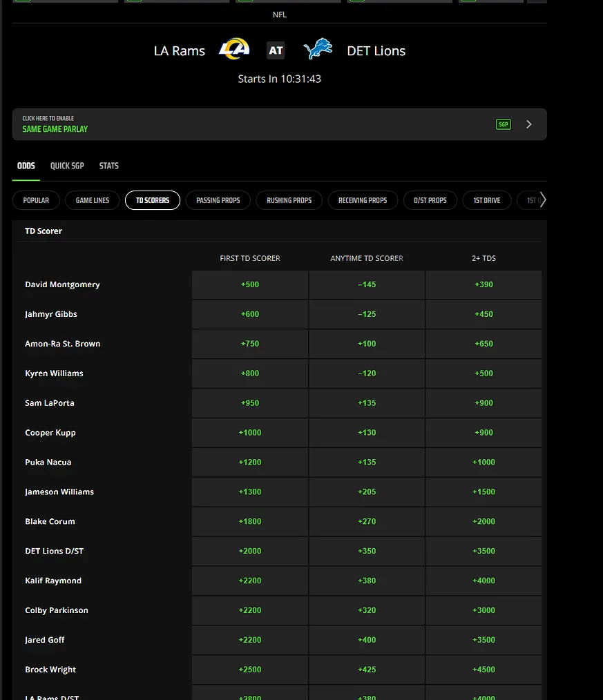The width and height of the screenshot is (603, 700).
Task: Click the Detroit Lions team logo
Action: coord(318,49)
